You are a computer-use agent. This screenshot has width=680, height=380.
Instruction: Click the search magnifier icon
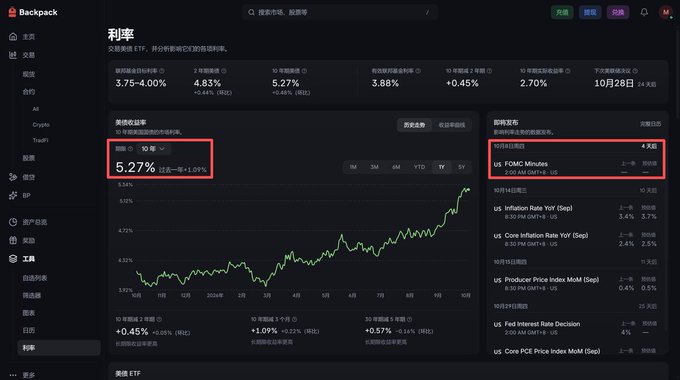click(251, 12)
